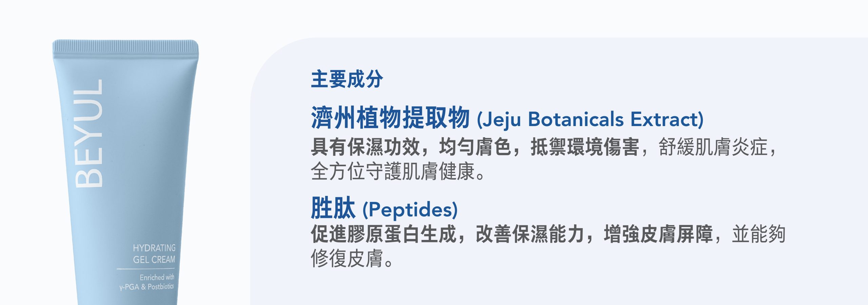
Task: Click the "修復皮膚。" closing line
Action: pos(352,258)
